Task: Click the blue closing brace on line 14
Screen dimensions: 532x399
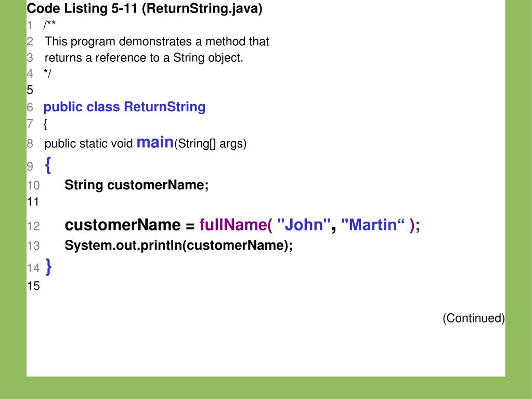Action: pos(48,267)
